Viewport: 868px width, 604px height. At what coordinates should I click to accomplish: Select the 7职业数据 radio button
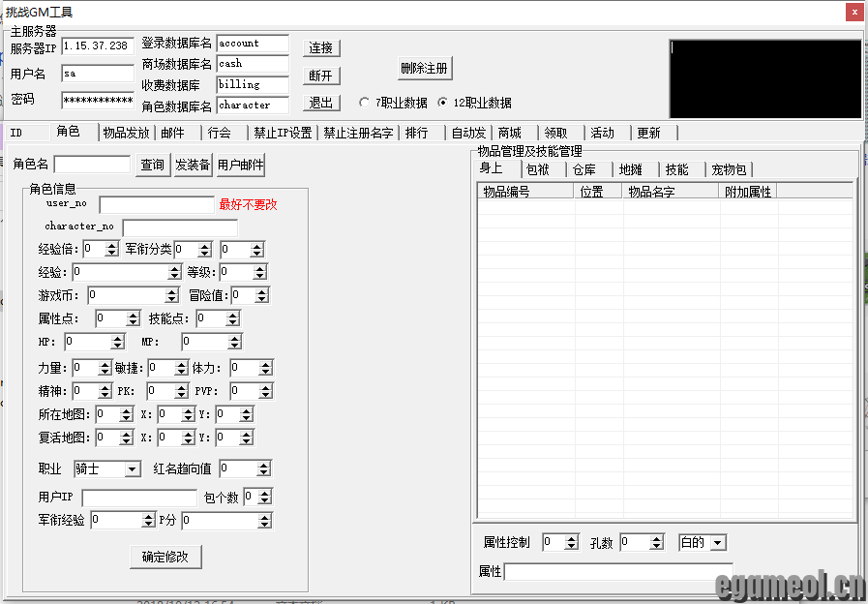point(365,103)
